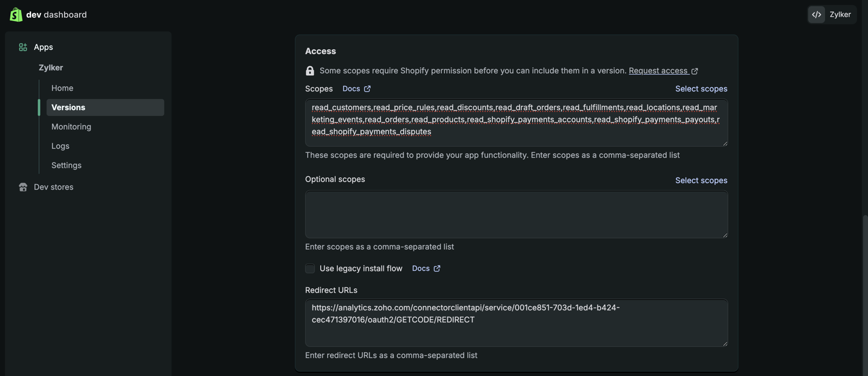
Task: Go to Monitoring in the sidebar
Action: point(71,127)
